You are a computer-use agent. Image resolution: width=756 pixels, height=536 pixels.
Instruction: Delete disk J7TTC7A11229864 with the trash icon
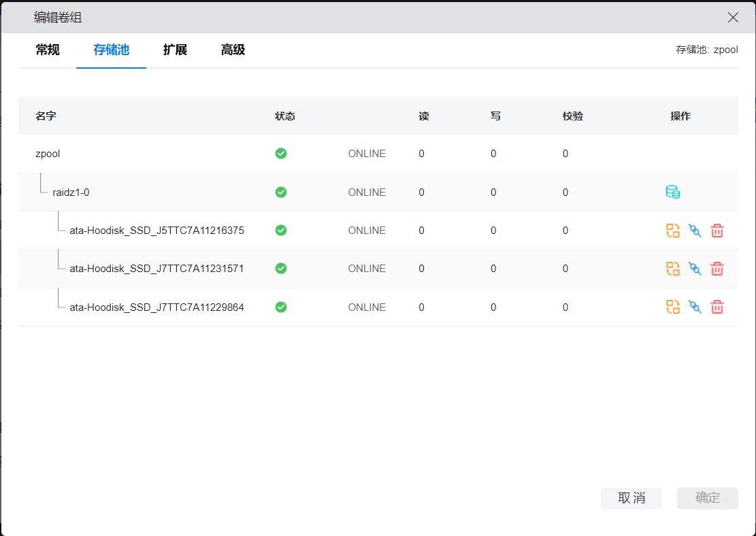coord(717,307)
